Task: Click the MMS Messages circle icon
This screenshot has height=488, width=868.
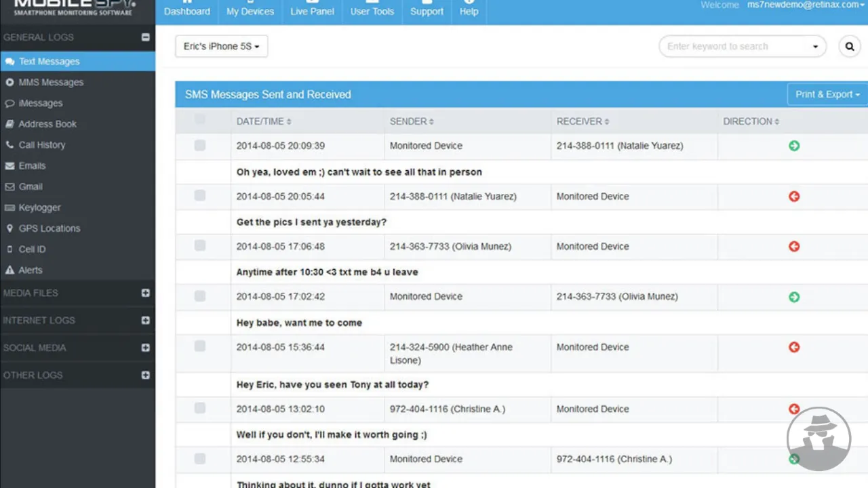Action: point(9,82)
